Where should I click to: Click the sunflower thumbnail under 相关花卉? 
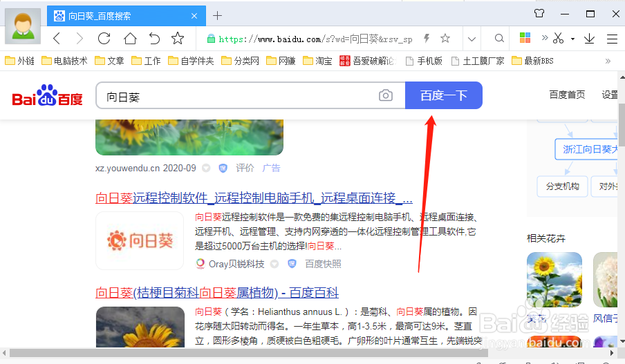click(554, 280)
